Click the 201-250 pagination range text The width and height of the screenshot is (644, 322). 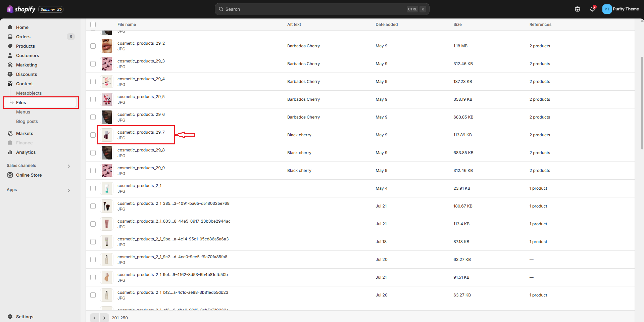120,318
